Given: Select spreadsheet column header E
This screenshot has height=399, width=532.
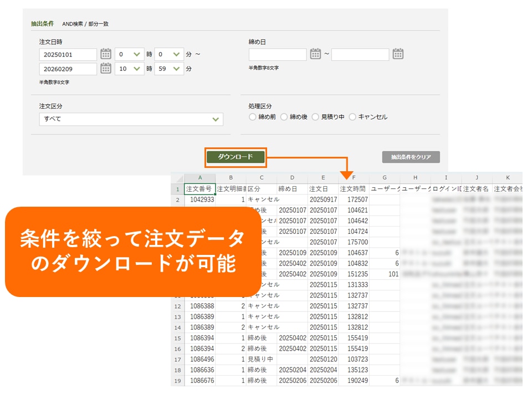Looking at the screenshot, I should tap(323, 178).
